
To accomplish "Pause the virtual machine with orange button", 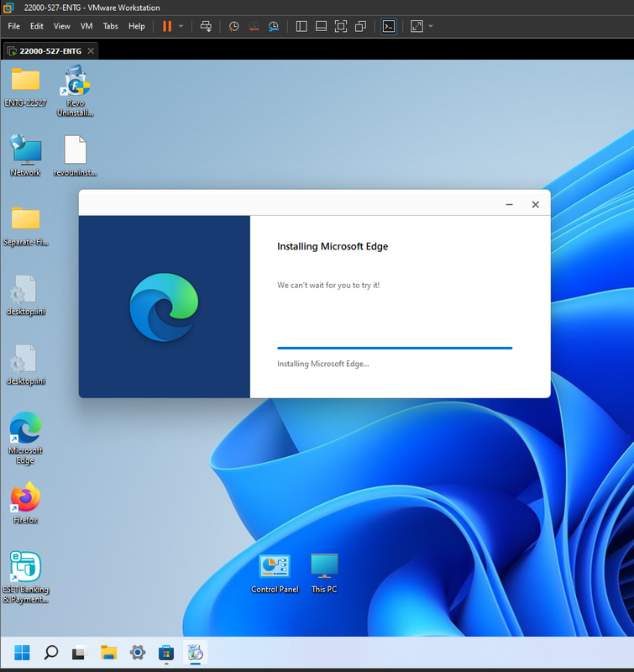I will point(167,27).
